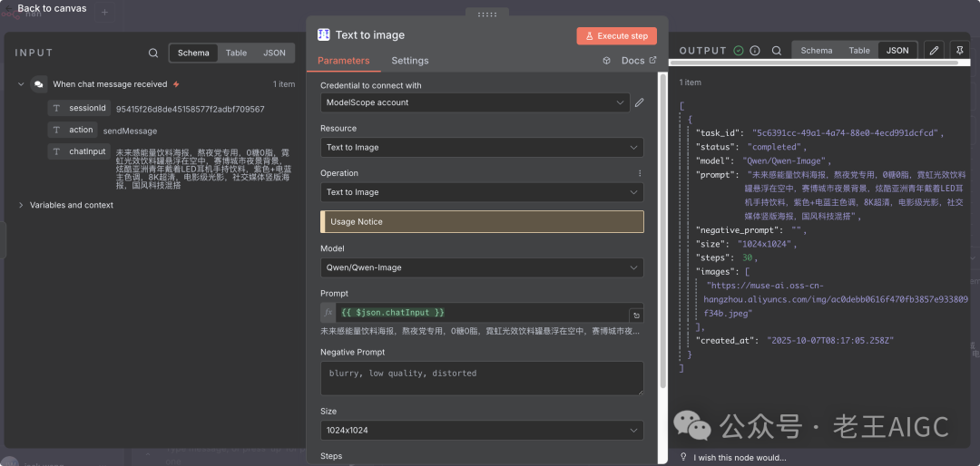Select the action field pill
Viewport: 980px width, 466px height.
pyautogui.click(x=73, y=130)
